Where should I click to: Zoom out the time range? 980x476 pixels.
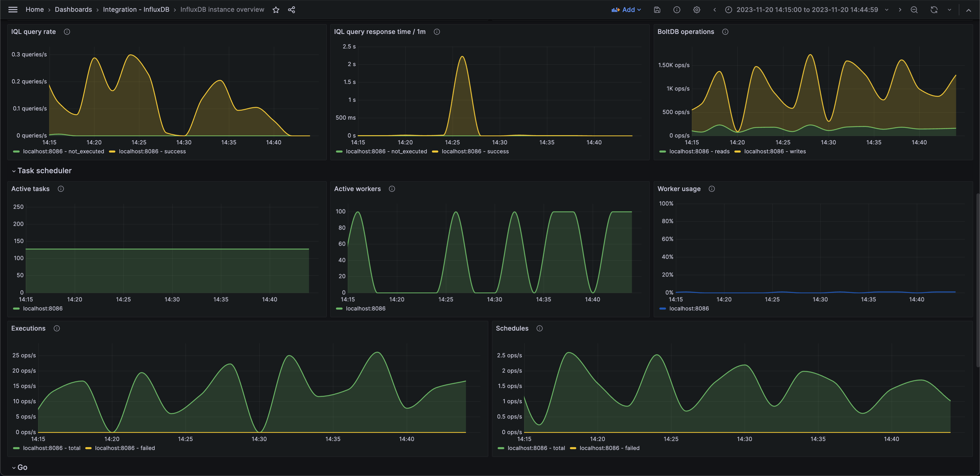click(x=914, y=10)
